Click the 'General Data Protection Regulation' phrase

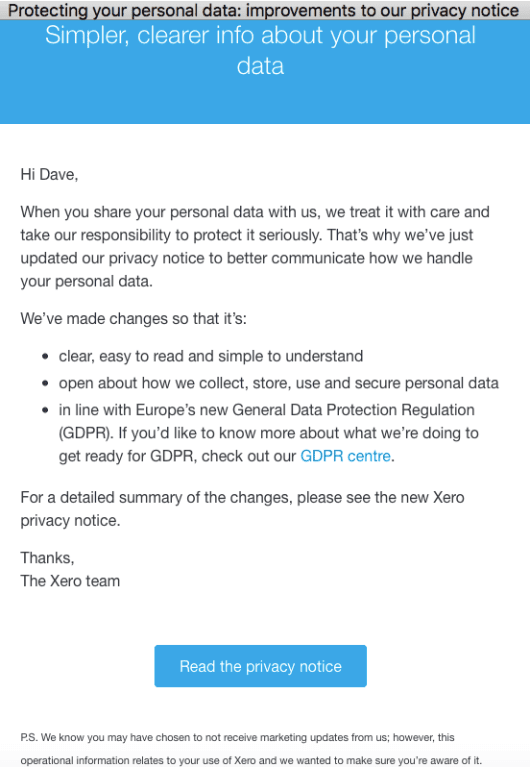click(353, 410)
